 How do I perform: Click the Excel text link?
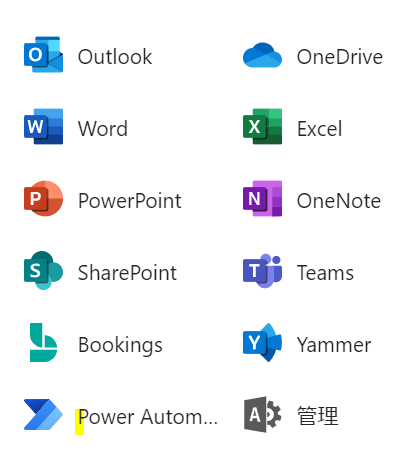tap(319, 129)
